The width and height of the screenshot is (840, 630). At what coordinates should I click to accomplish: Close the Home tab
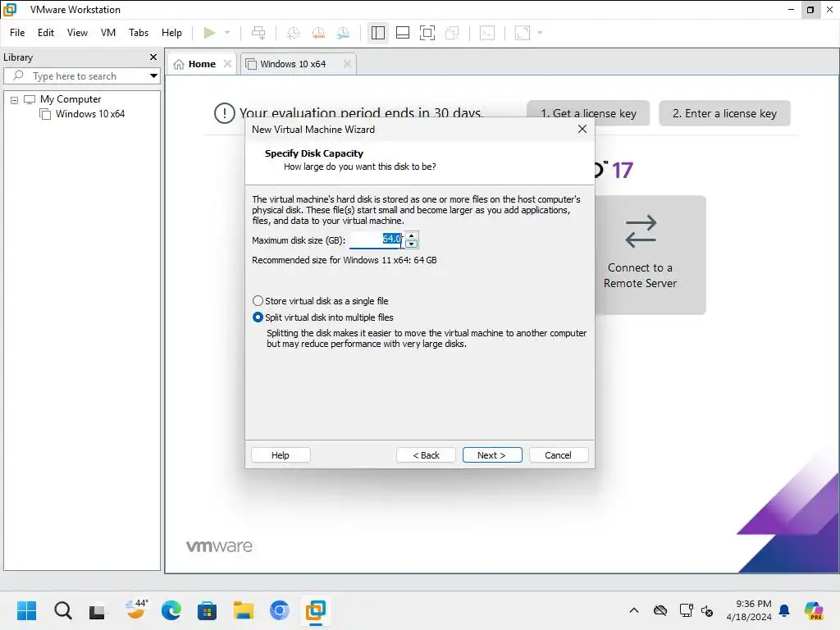[228, 64]
